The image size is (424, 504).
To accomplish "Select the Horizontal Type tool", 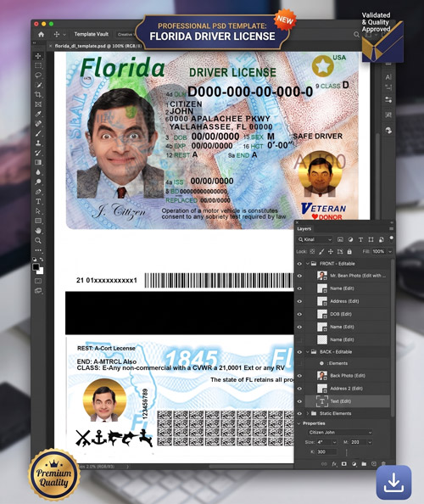I will tap(38, 202).
